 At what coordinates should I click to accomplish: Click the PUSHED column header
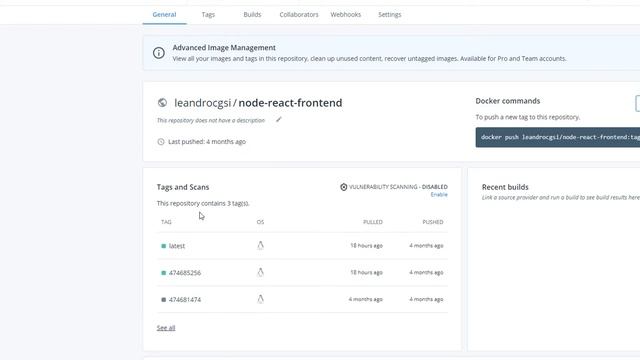(x=433, y=222)
